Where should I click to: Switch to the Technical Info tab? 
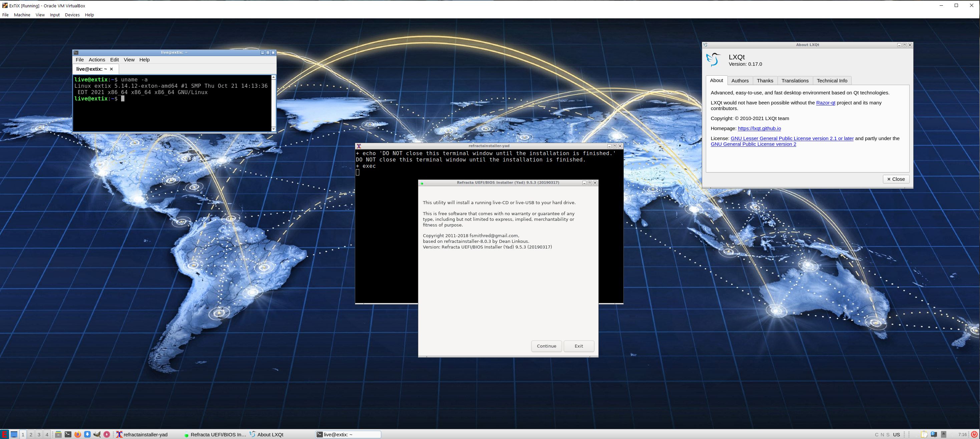tap(832, 81)
